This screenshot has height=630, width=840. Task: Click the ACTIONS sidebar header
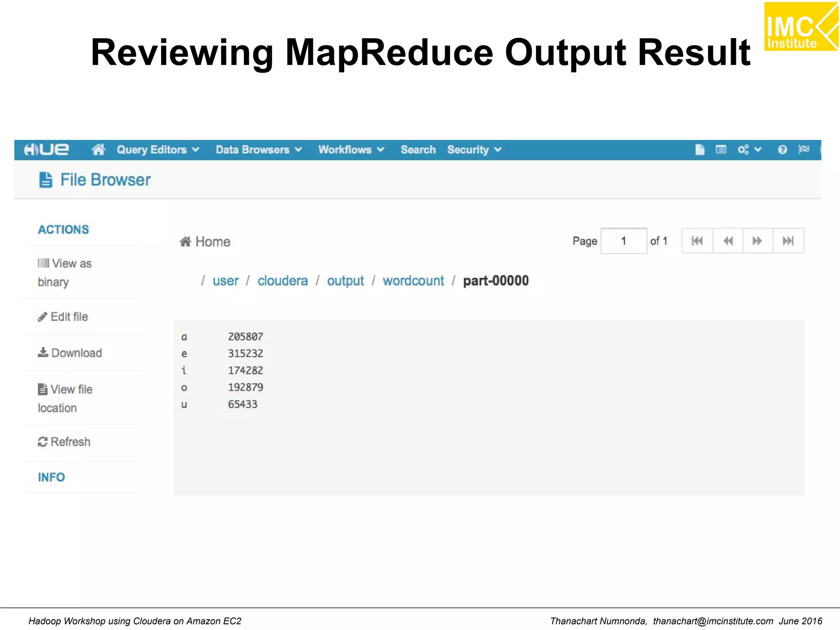[64, 230]
